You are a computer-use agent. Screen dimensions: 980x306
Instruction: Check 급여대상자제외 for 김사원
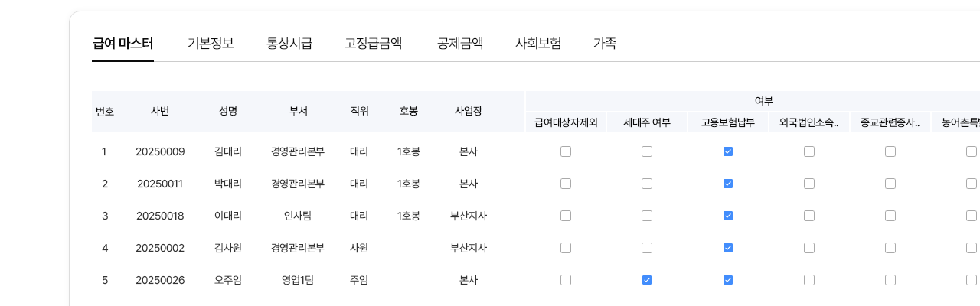pos(566,248)
